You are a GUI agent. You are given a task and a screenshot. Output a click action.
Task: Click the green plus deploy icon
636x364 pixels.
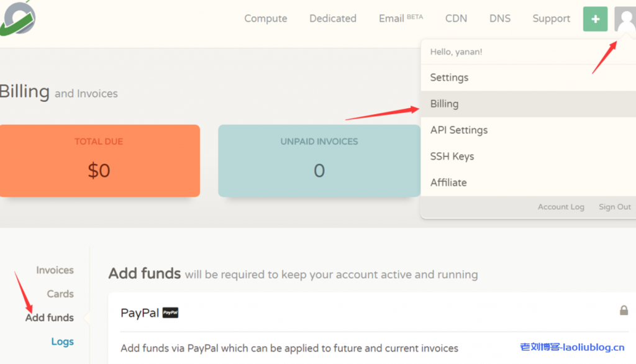[595, 19]
